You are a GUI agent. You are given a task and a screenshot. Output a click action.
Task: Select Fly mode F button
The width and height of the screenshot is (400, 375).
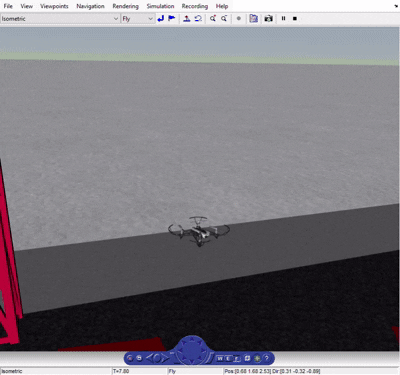pos(237,359)
